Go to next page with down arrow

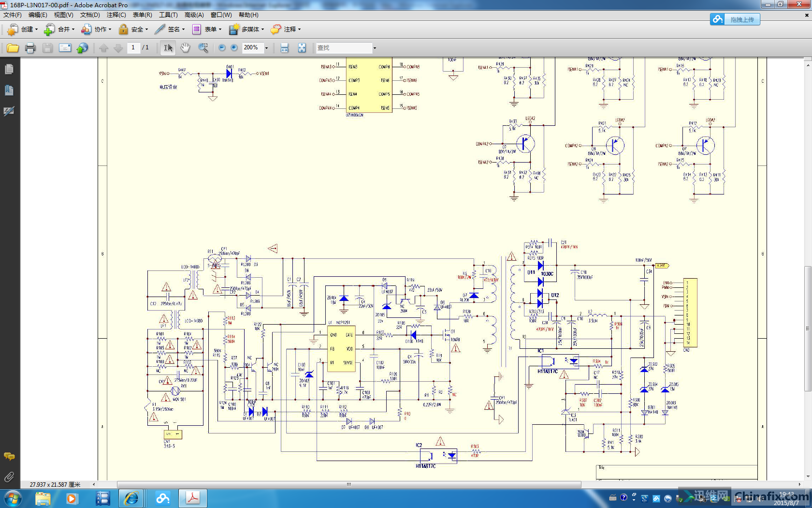coord(118,48)
